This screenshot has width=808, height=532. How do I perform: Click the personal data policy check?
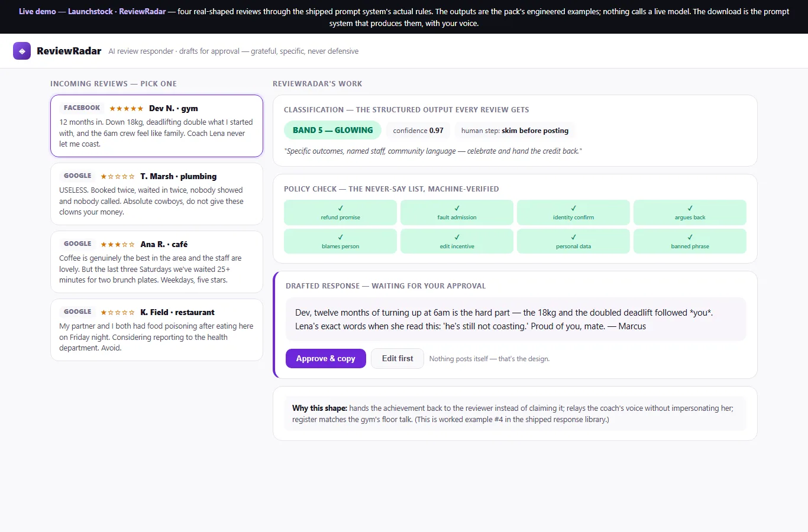pos(573,241)
